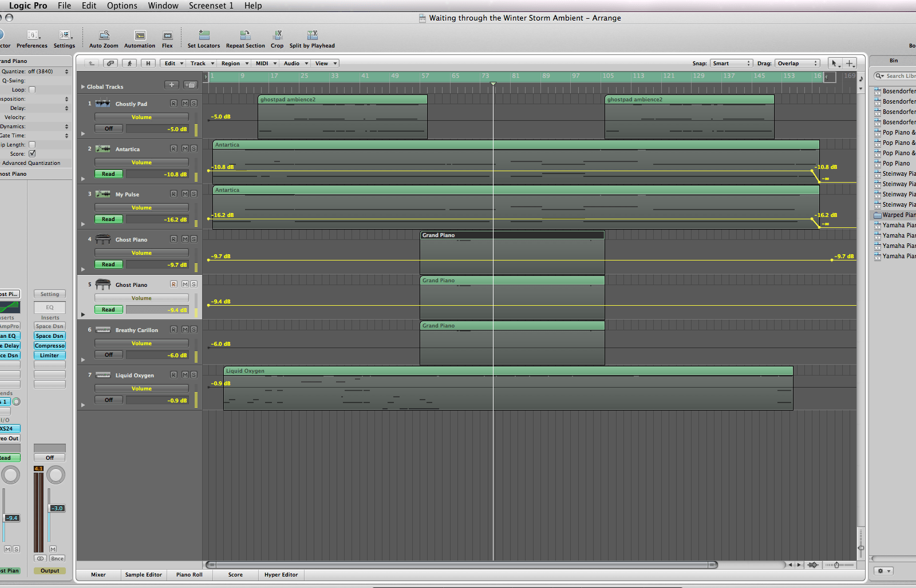Click the Repeat Section icon
The width and height of the screenshot is (916, 588).
click(x=245, y=35)
